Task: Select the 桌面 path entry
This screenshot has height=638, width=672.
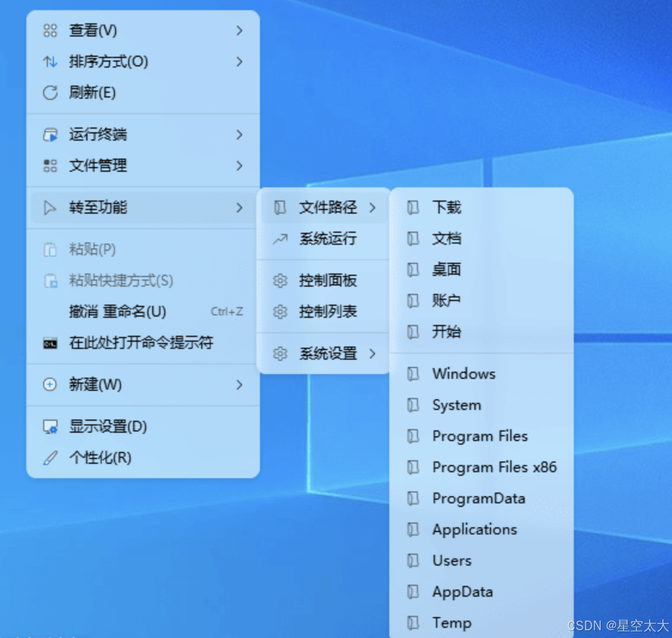Action: (446, 269)
